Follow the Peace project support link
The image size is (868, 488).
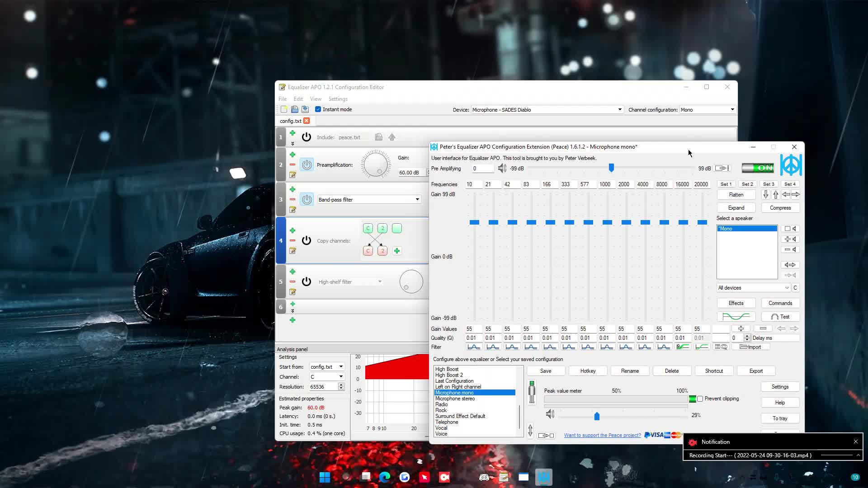pyautogui.click(x=602, y=435)
